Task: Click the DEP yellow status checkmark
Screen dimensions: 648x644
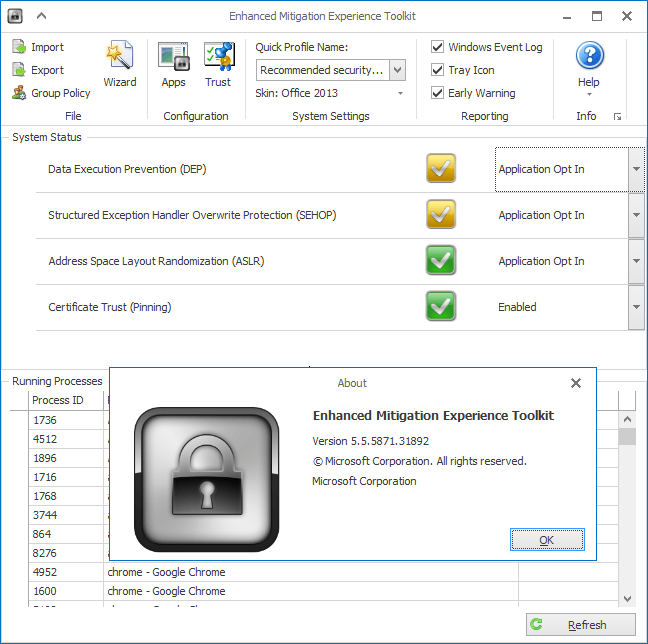Action: pos(441,168)
